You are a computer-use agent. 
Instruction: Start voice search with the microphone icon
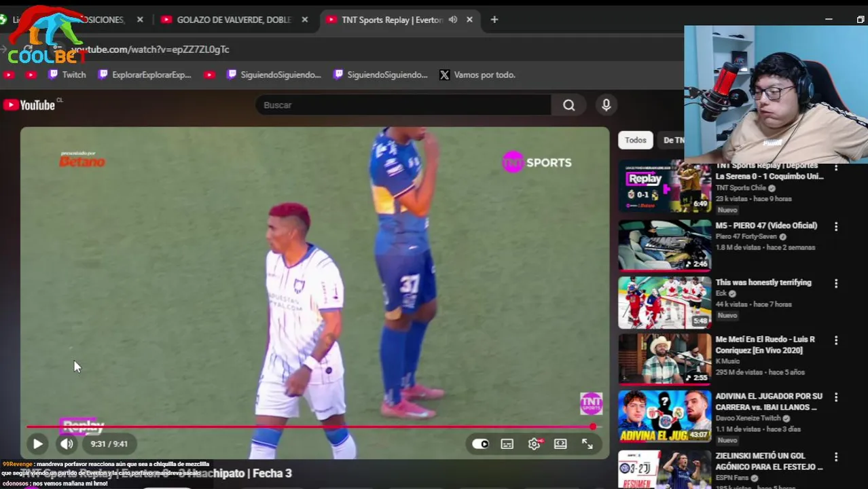(606, 105)
